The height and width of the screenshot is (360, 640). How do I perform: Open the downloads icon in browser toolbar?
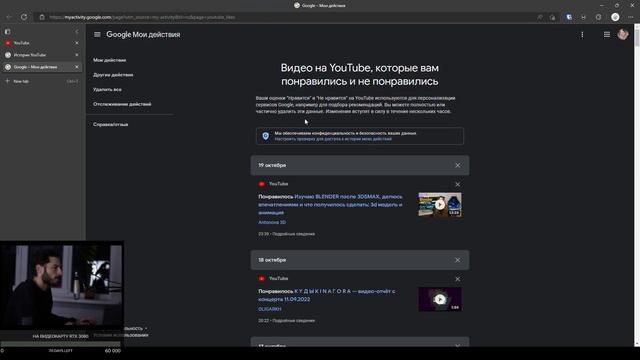click(x=583, y=17)
